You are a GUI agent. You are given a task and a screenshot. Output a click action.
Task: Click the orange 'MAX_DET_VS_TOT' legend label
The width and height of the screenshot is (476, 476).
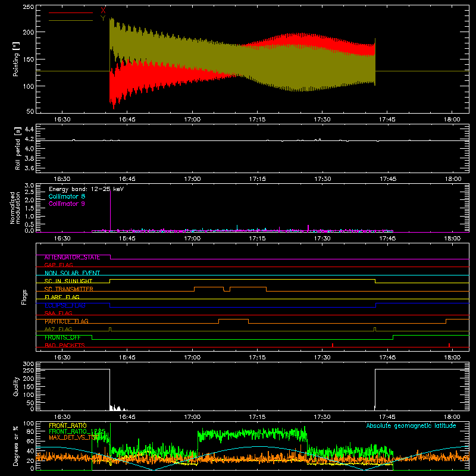(x=74, y=437)
